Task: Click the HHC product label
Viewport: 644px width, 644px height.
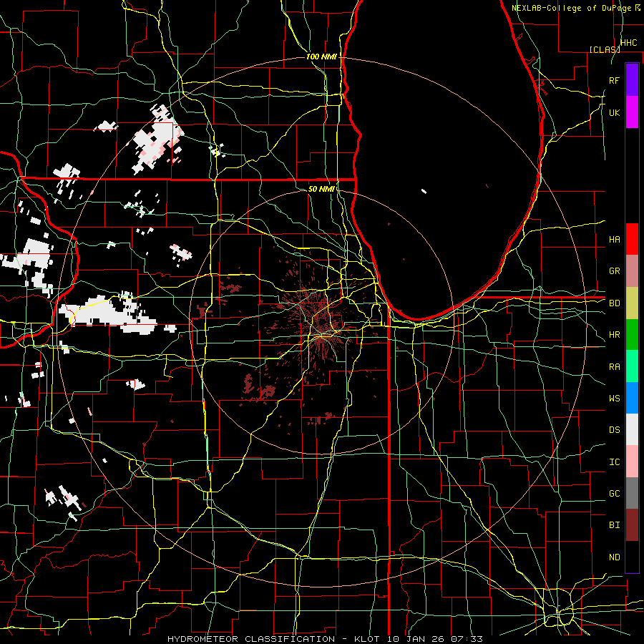Action: pos(628,43)
